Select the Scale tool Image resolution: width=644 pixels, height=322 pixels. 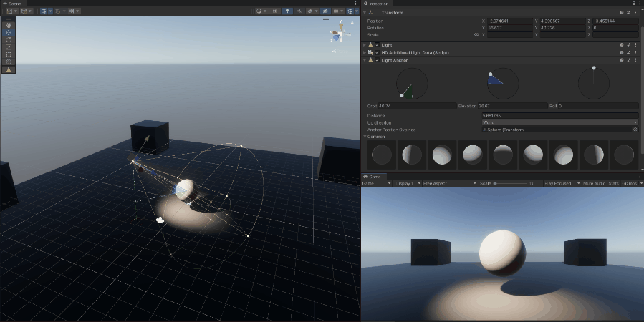(x=9, y=47)
